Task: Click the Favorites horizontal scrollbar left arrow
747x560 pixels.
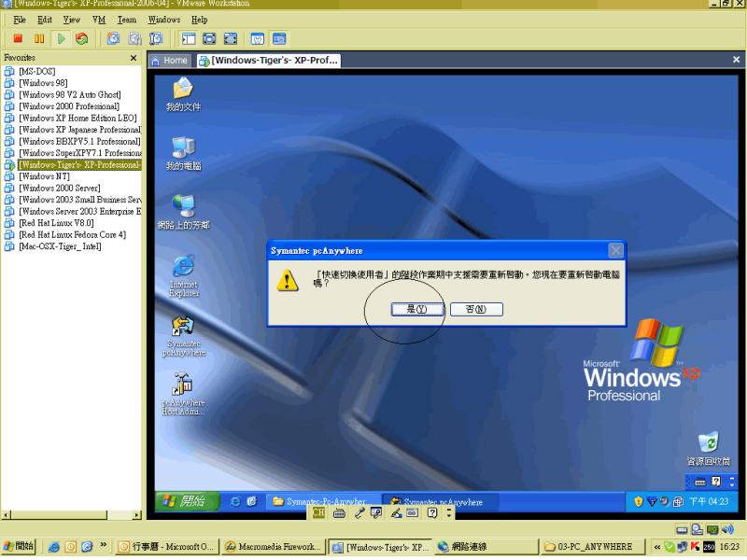Action: [x=7, y=515]
